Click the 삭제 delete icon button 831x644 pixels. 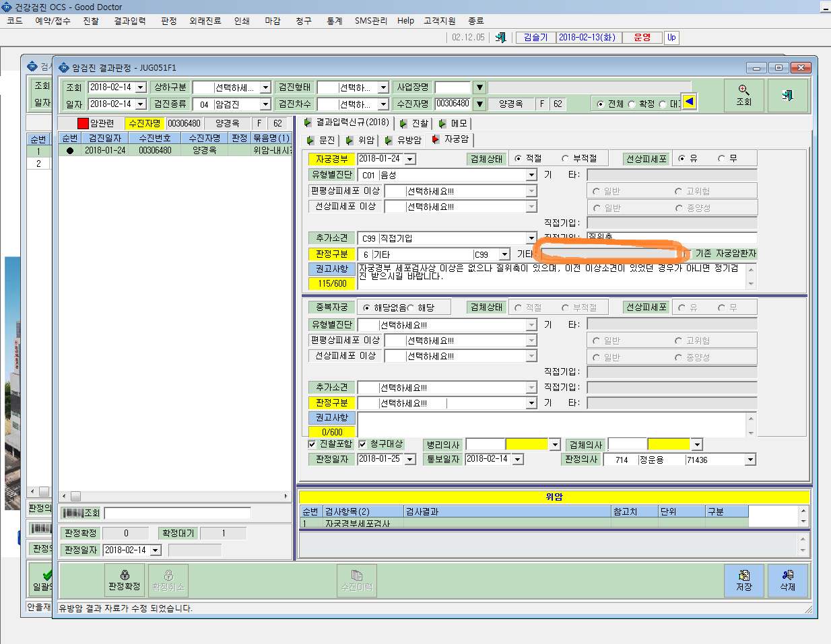[787, 580]
